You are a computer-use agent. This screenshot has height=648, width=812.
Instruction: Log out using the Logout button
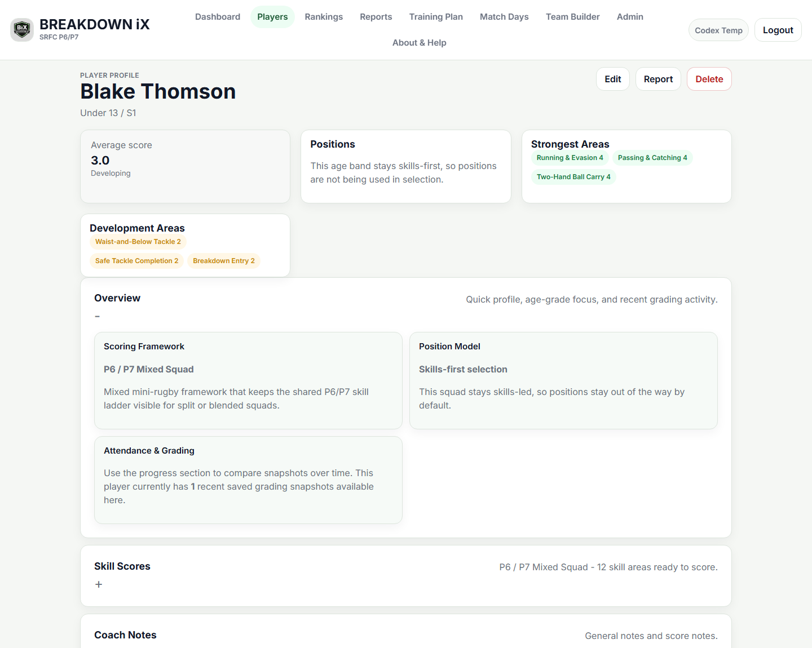778,30
